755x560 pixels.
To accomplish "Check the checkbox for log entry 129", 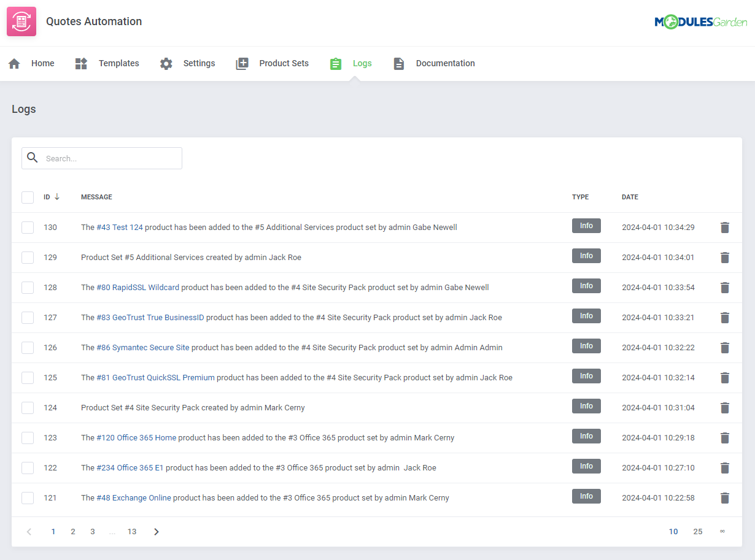I will (27, 257).
